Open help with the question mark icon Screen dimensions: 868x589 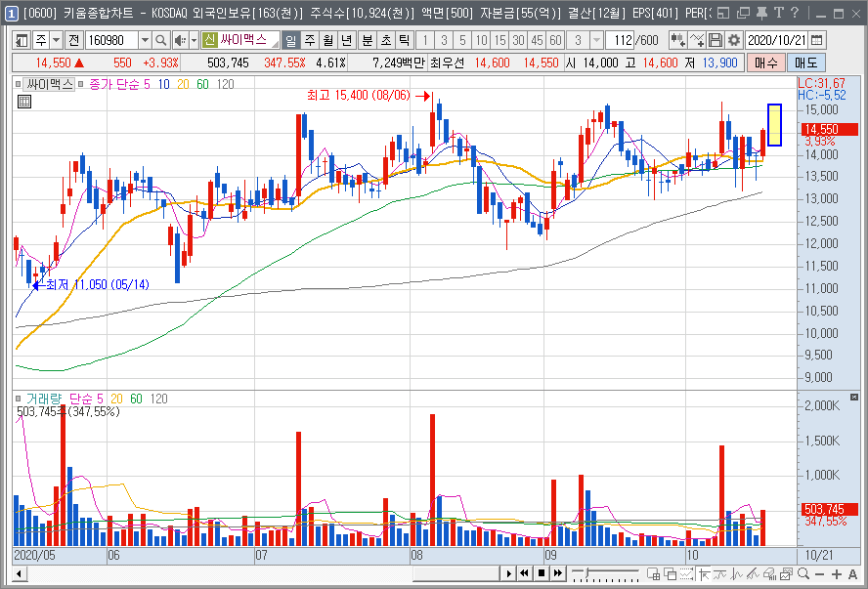coord(795,12)
